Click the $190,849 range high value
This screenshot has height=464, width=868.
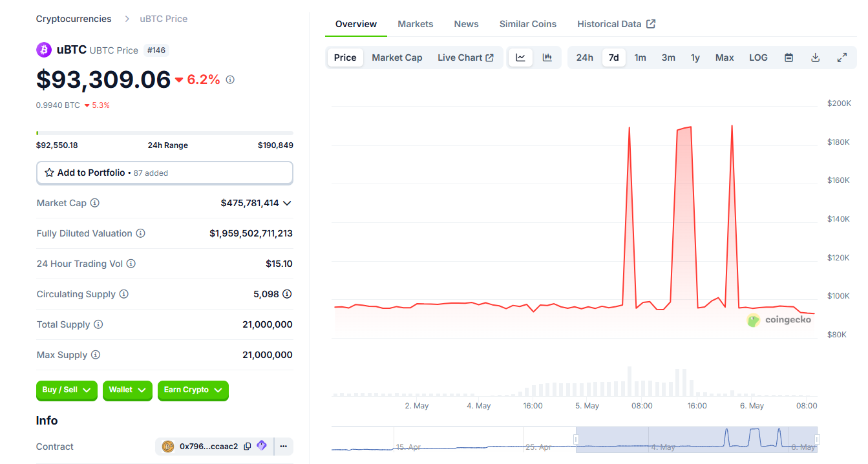[x=275, y=145]
